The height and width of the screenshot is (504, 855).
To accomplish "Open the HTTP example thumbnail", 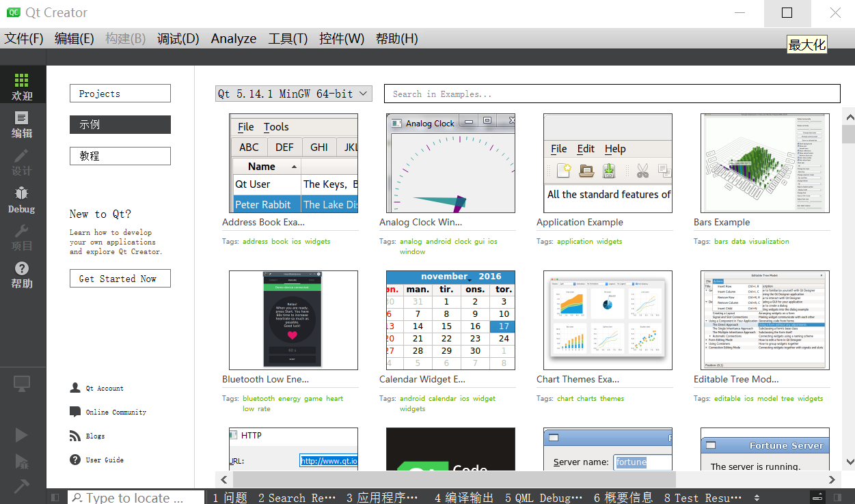I will click(293, 449).
